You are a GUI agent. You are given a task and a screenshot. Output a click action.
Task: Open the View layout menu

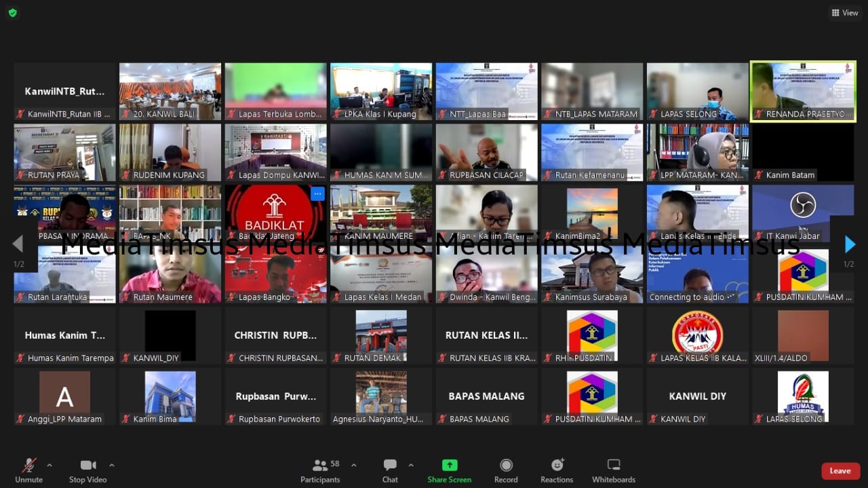pyautogui.click(x=844, y=13)
